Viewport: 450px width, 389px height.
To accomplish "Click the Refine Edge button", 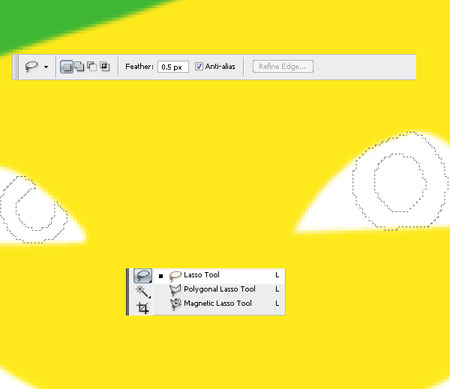I will point(283,66).
